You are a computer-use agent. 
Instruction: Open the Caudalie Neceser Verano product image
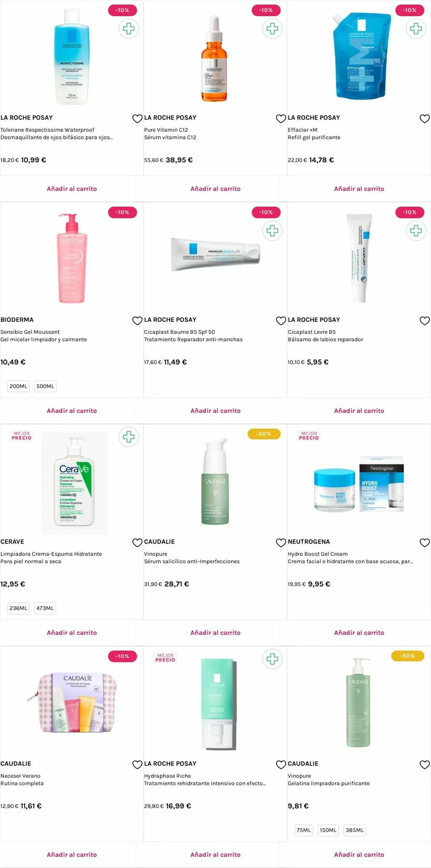[72, 702]
